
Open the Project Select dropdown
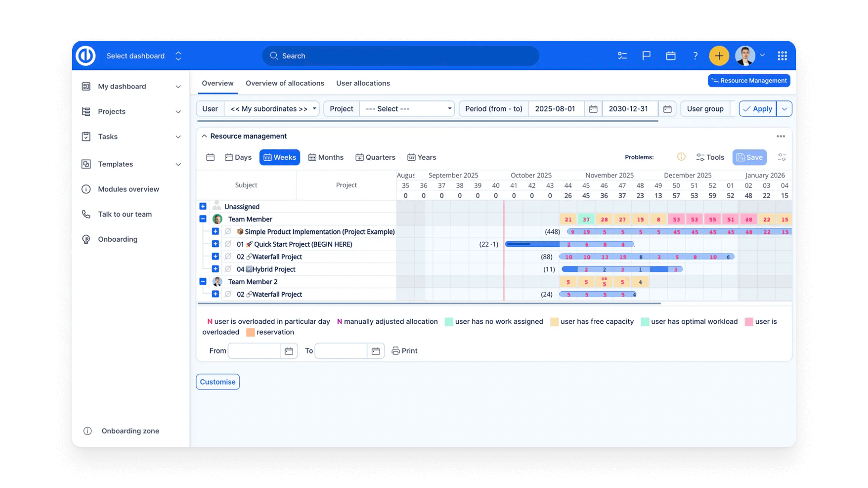point(407,109)
